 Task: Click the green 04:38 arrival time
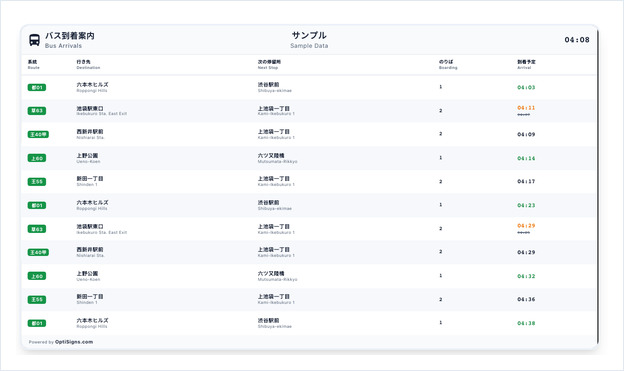pyautogui.click(x=526, y=323)
